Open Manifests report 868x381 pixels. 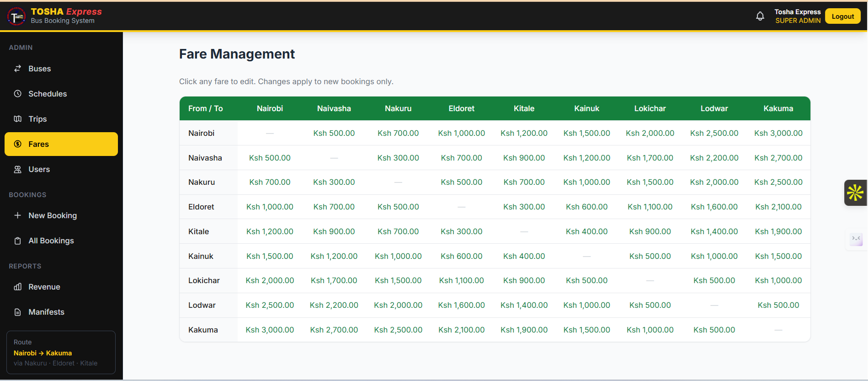(x=61, y=312)
